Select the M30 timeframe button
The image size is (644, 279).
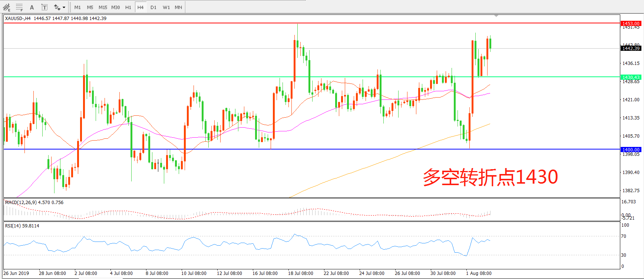coord(115,7)
